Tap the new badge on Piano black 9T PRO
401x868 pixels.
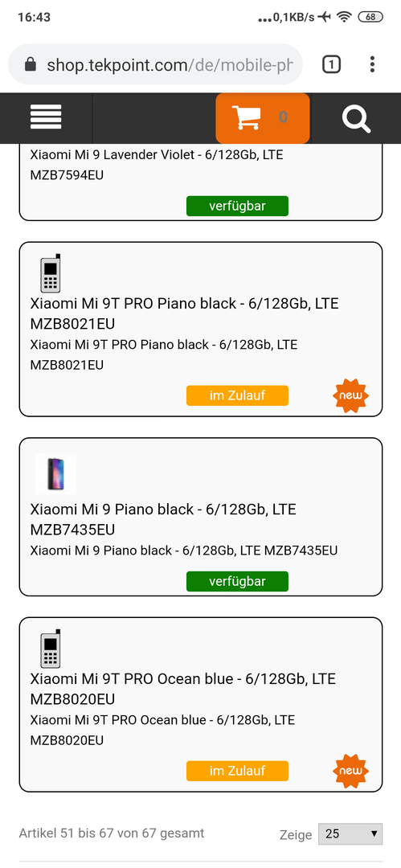tap(350, 395)
